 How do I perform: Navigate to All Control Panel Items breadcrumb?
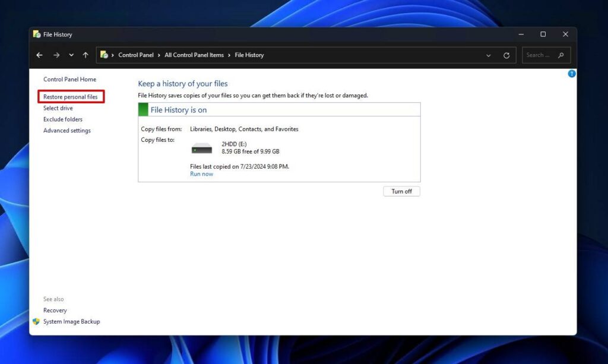tap(194, 55)
